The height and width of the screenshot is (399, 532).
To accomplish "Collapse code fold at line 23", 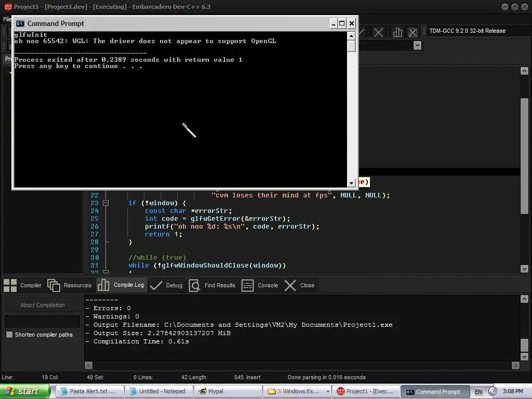I will tap(106, 203).
